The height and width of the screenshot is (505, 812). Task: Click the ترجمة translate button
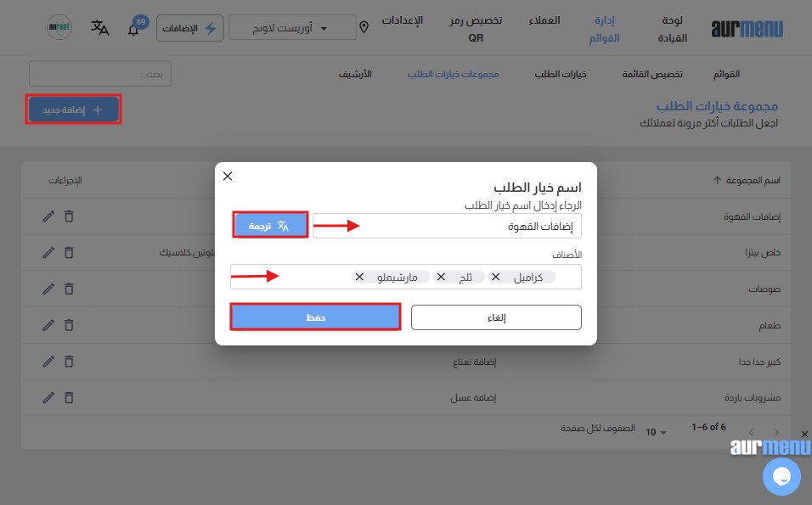(x=270, y=226)
